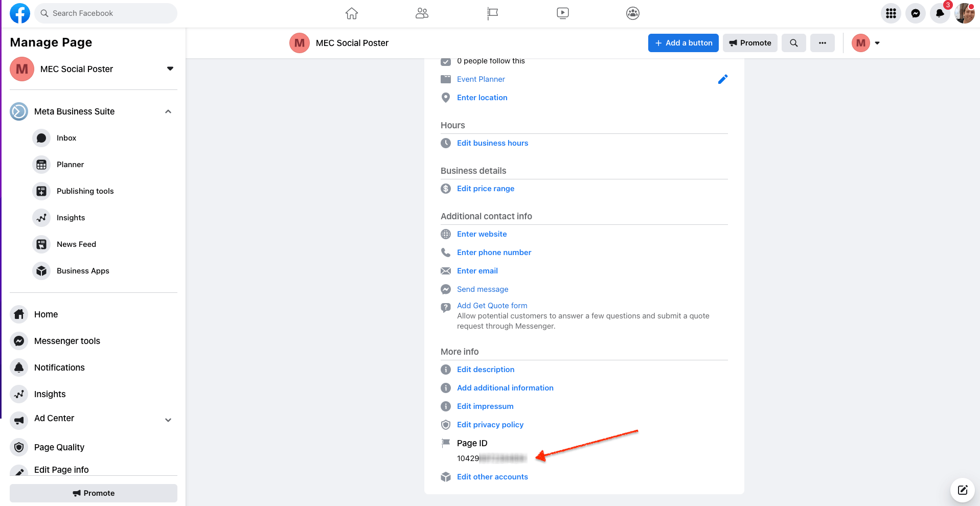
Task: Open the notifications bell icon
Action: (940, 13)
